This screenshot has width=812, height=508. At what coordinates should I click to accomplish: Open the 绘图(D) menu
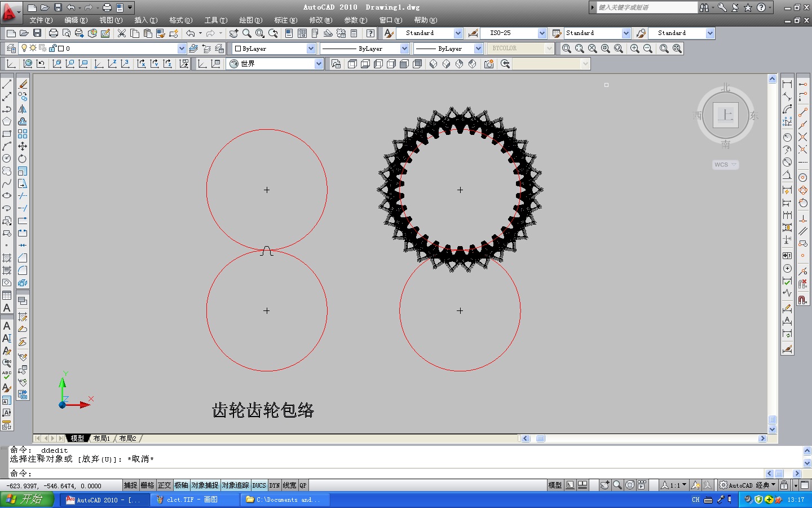tap(251, 20)
